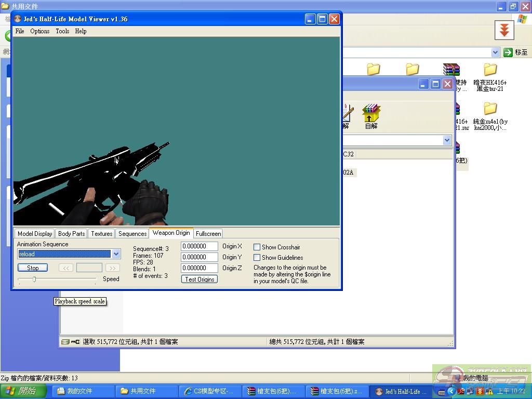Open the 我的文件 taskbar item
The width and height of the screenshot is (532, 399).
coord(79,391)
